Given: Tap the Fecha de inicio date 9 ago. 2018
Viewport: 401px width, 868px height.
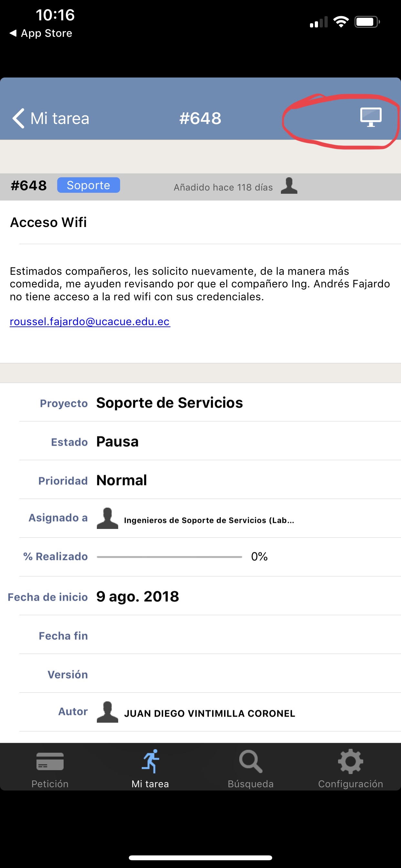Looking at the screenshot, I should tap(138, 596).
